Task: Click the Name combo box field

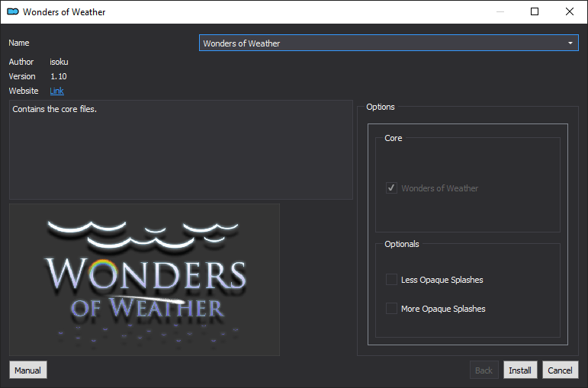Action: point(388,43)
